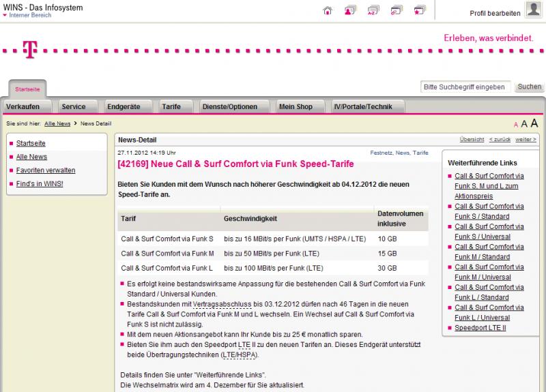
Task: Click table cell 'Call & Surf Comfort via Funk S'
Action: click(167, 239)
